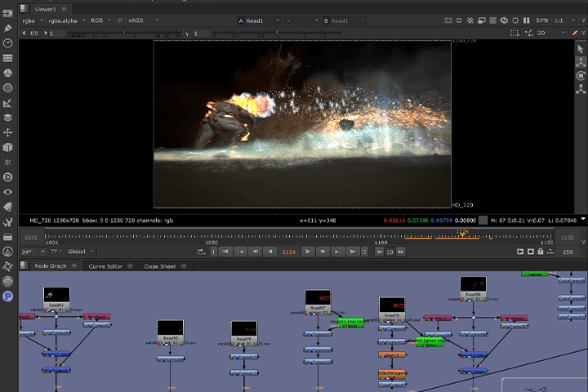Toggle the proxy mode icon
588x392 pixels.
[482, 20]
